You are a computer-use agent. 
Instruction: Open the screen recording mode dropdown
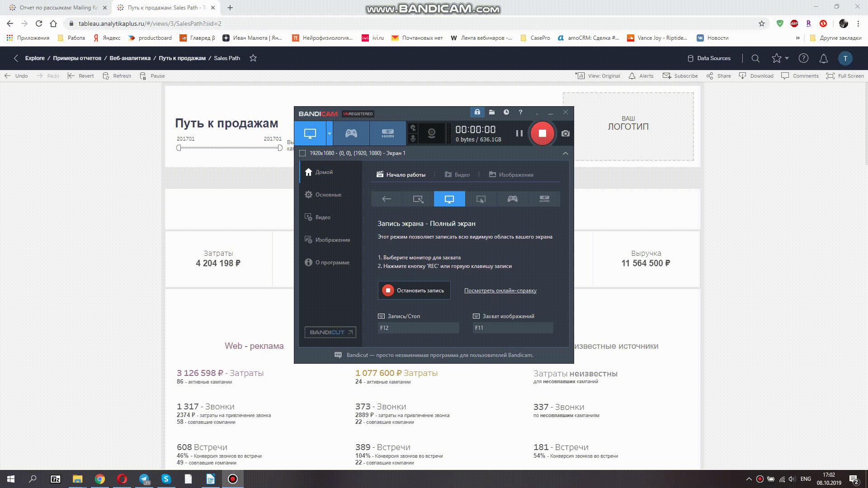pos(329,134)
